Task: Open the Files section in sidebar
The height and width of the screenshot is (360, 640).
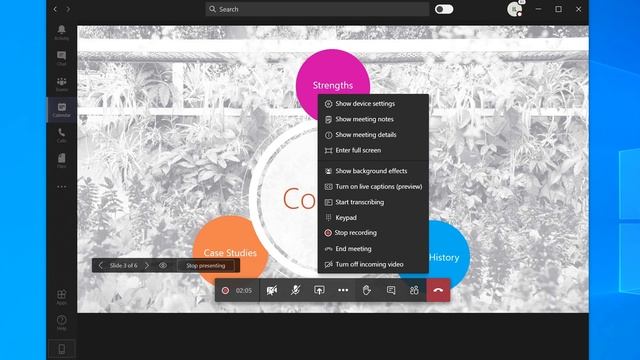Action: coord(62,161)
